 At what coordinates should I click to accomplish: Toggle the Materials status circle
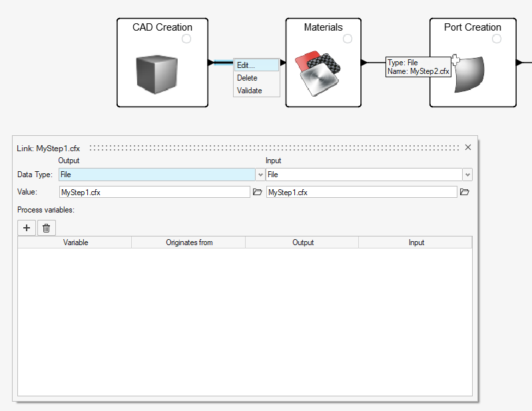[348, 39]
